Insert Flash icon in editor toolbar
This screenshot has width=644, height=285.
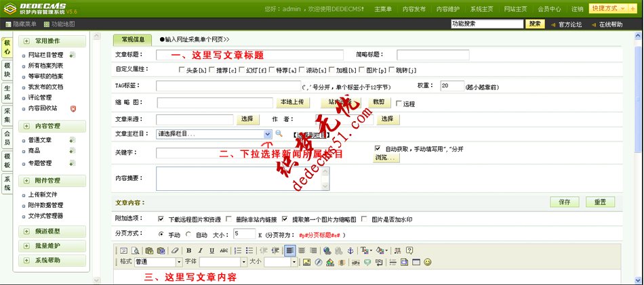coord(319,262)
